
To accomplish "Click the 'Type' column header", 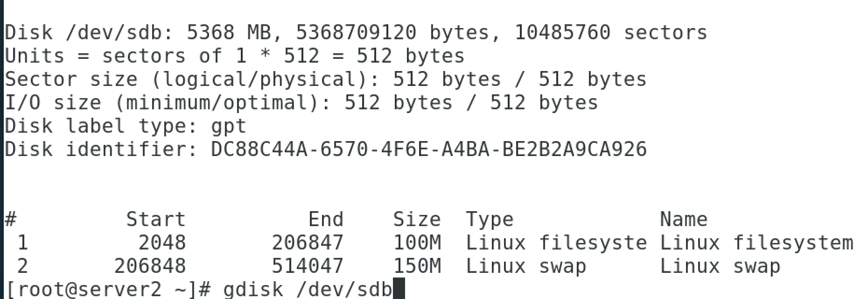I will [490, 220].
